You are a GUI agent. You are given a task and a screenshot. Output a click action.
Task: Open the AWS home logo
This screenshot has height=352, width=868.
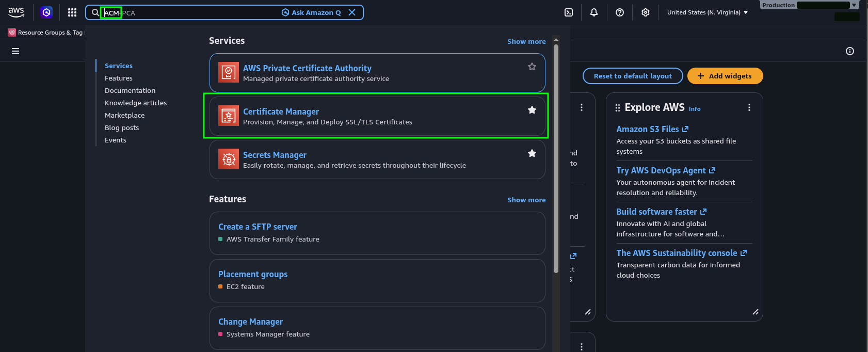(x=17, y=12)
